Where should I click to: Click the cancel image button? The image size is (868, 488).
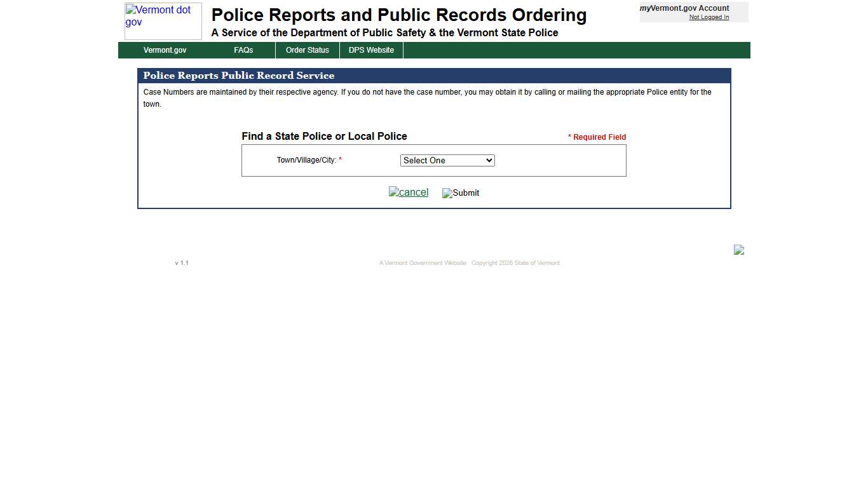pyautogui.click(x=409, y=192)
